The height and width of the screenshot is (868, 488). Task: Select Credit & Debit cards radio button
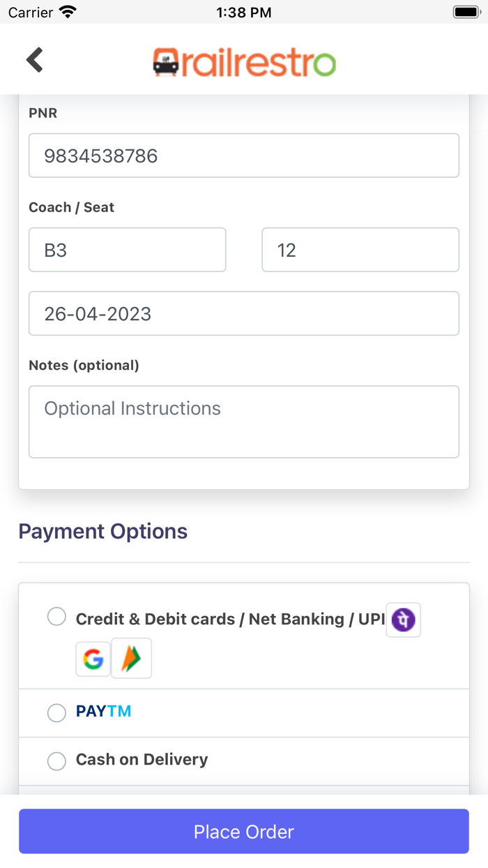(x=56, y=617)
